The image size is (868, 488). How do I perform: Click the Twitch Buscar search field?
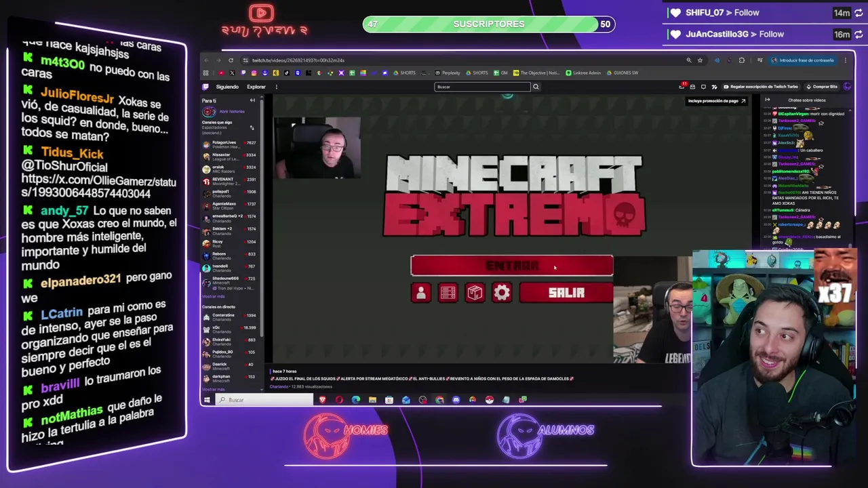tap(482, 87)
